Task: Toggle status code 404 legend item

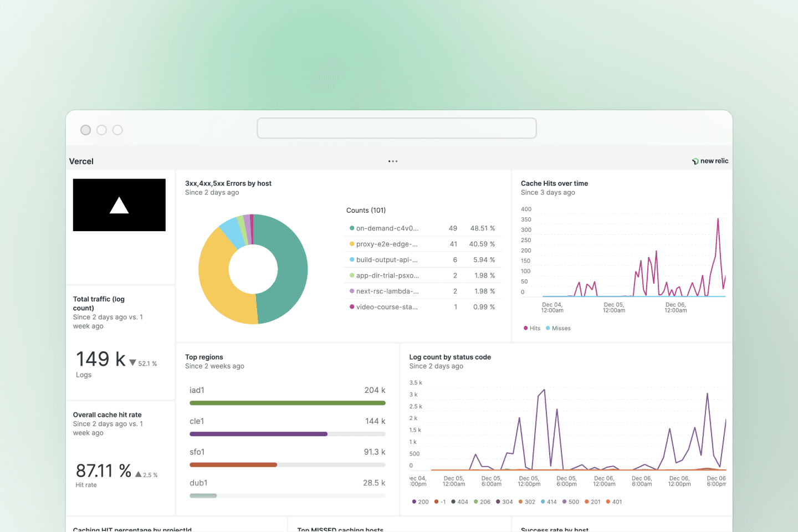Action: point(459,502)
